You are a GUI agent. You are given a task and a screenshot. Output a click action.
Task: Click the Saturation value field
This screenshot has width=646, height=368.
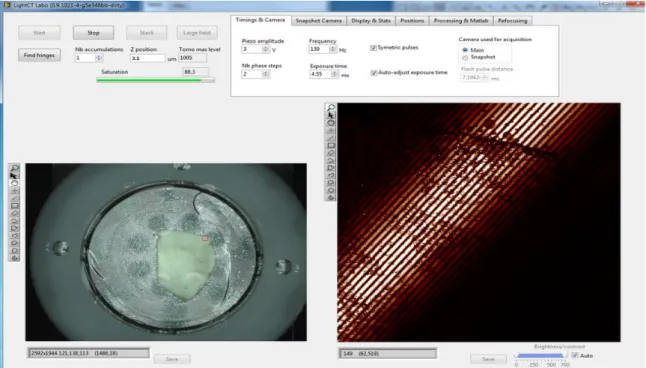195,72
